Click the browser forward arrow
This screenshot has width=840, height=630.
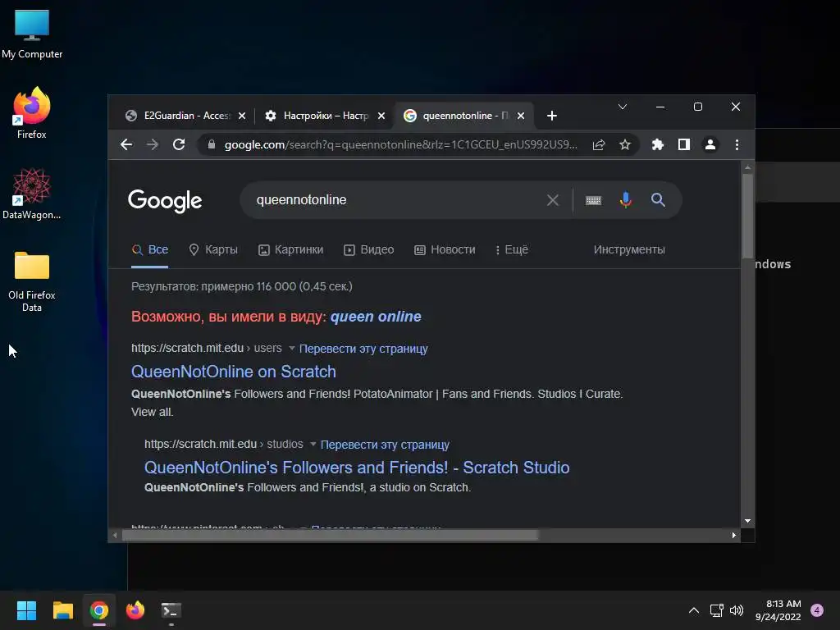[x=153, y=144]
